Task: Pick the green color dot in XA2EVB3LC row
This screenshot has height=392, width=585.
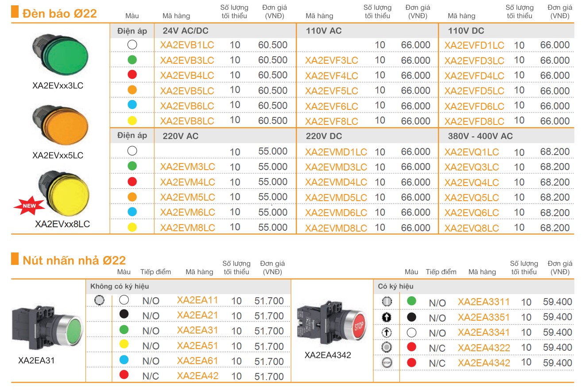Action: 132,59
